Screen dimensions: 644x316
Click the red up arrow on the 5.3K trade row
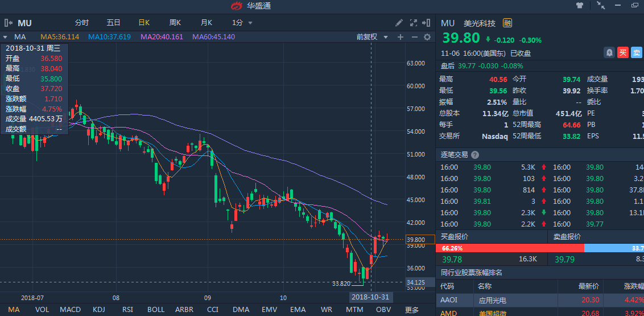[544, 167]
